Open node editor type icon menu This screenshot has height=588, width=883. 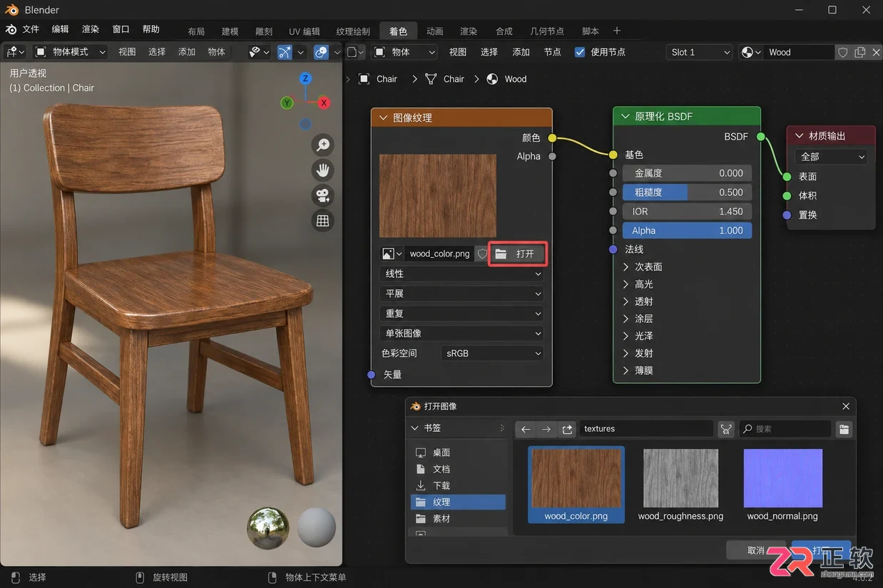[x=355, y=52]
